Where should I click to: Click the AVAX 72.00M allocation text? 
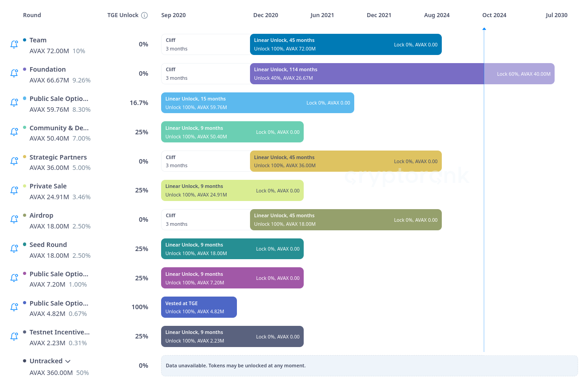(49, 51)
